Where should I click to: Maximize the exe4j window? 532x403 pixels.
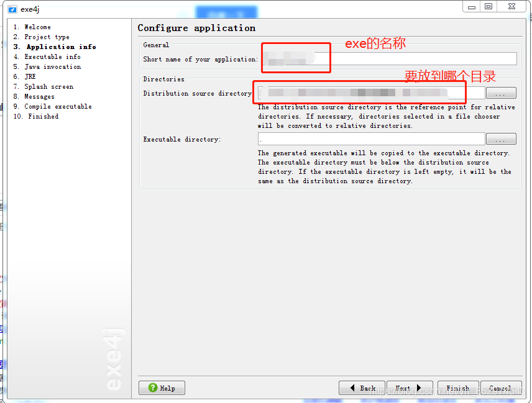click(x=488, y=6)
